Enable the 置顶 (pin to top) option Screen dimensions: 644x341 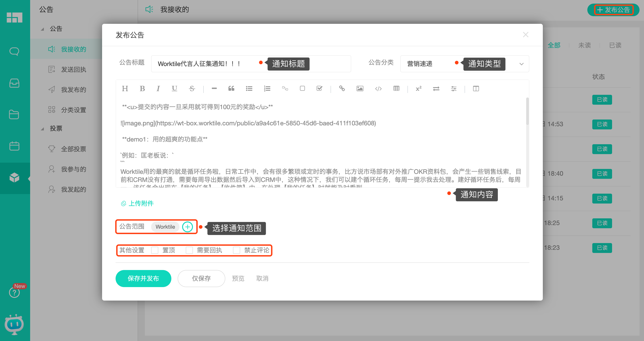point(154,250)
